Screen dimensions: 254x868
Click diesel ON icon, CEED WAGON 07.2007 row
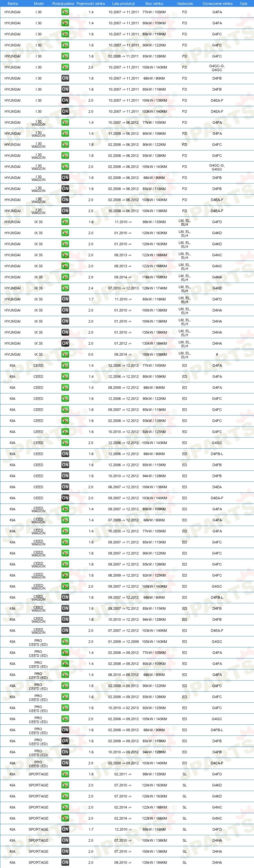coord(65,631)
